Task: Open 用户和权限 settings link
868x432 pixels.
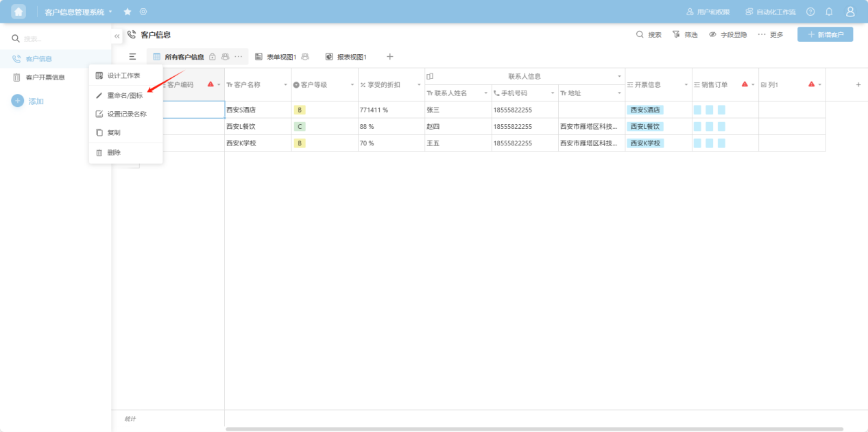Action: tap(708, 12)
